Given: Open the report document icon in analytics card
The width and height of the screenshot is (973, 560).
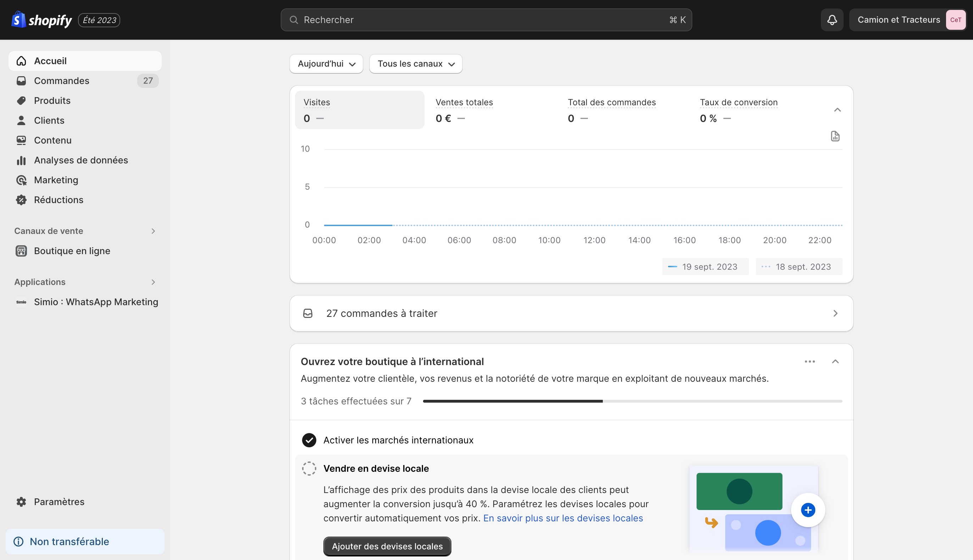Looking at the screenshot, I should pyautogui.click(x=835, y=136).
